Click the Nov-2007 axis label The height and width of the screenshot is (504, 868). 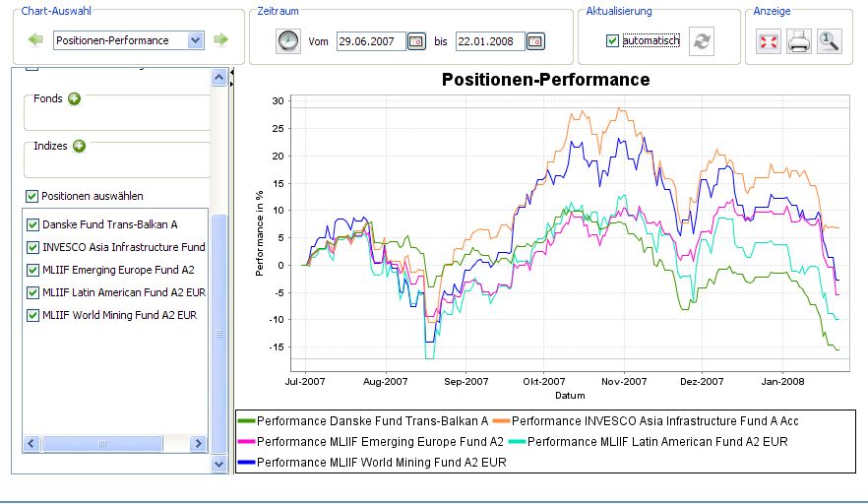coord(624,381)
